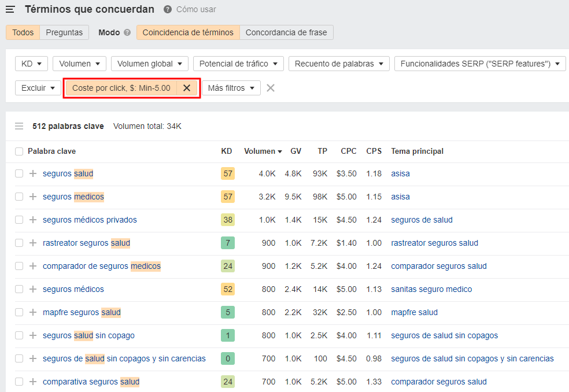
Task: Expand the Más filtros dropdown
Action: point(231,88)
